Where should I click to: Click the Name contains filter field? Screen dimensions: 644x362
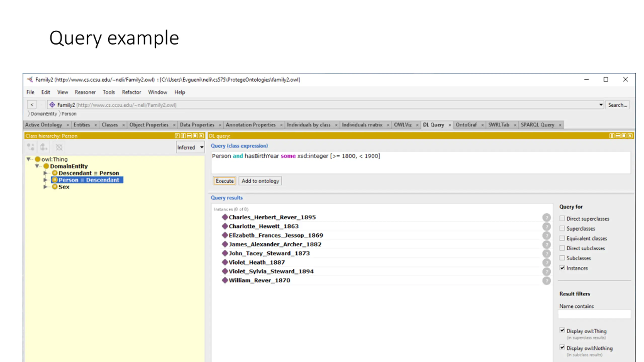tap(594, 314)
